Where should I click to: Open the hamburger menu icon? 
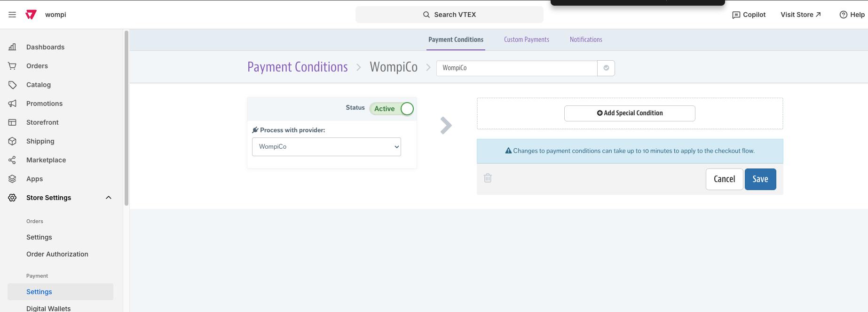[x=12, y=15]
